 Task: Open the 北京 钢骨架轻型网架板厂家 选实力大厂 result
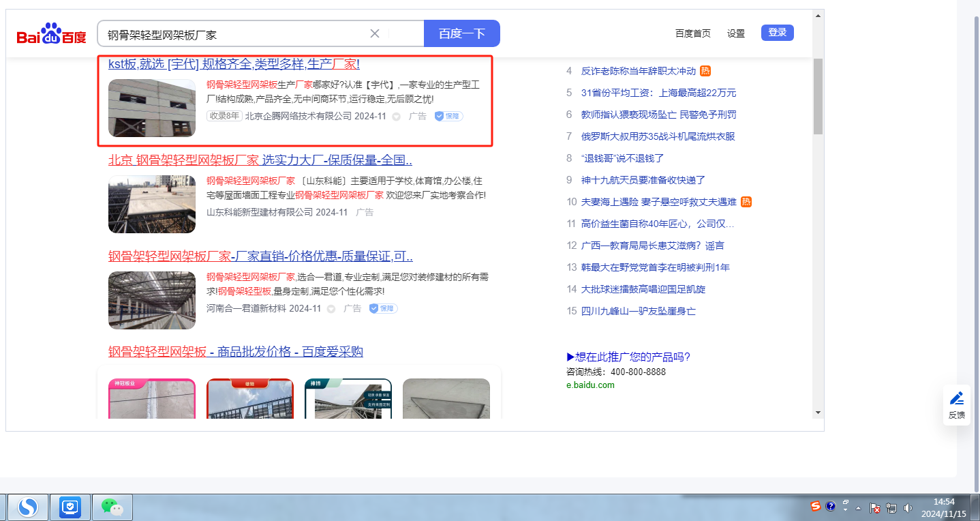point(260,160)
